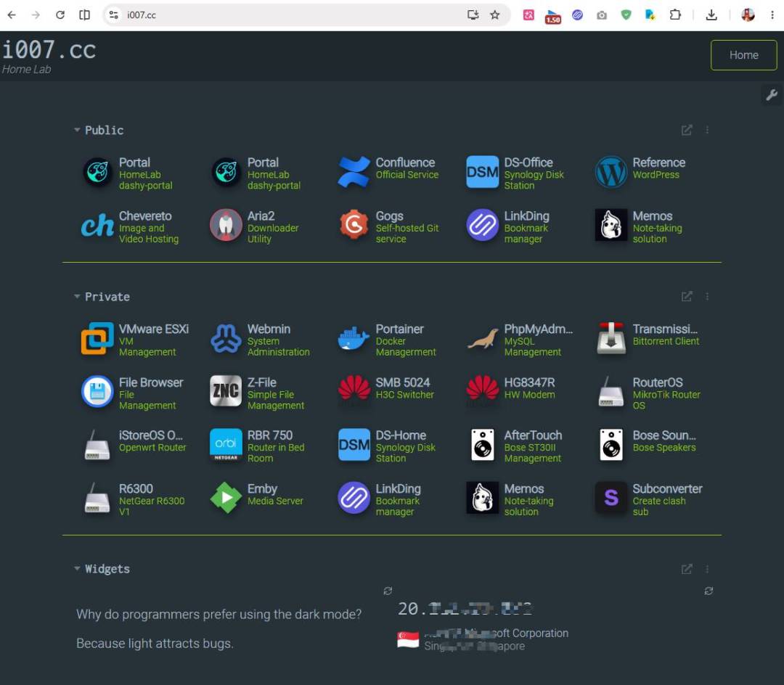Open Private section external-link icon
Image resolution: width=784 pixels, height=685 pixels.
[687, 296]
